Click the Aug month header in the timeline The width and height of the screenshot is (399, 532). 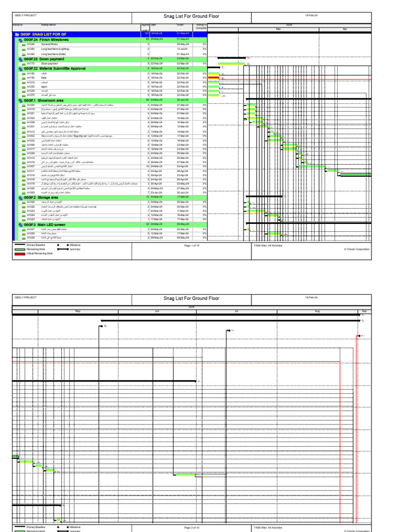point(317,312)
